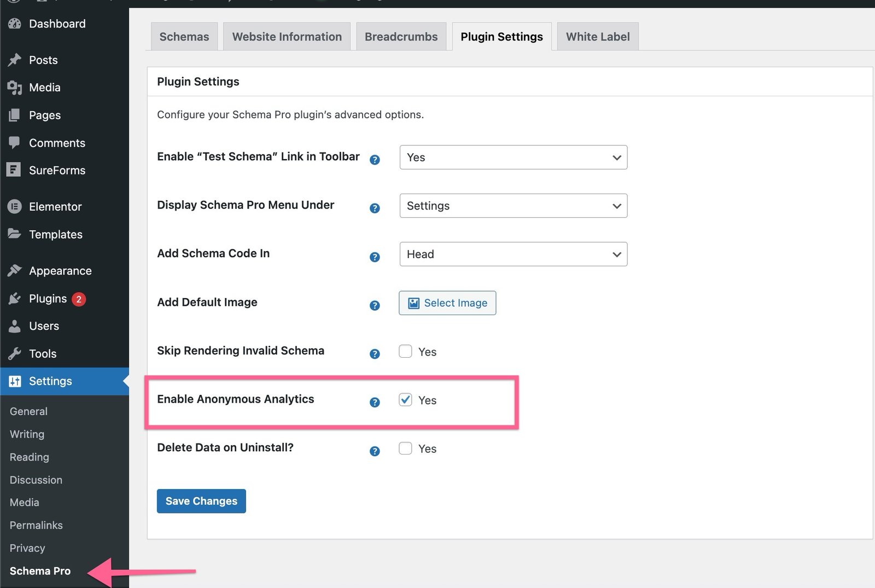The width and height of the screenshot is (875, 588).
Task: Click the Dashboard gauge icon in sidebar
Action: tap(15, 24)
